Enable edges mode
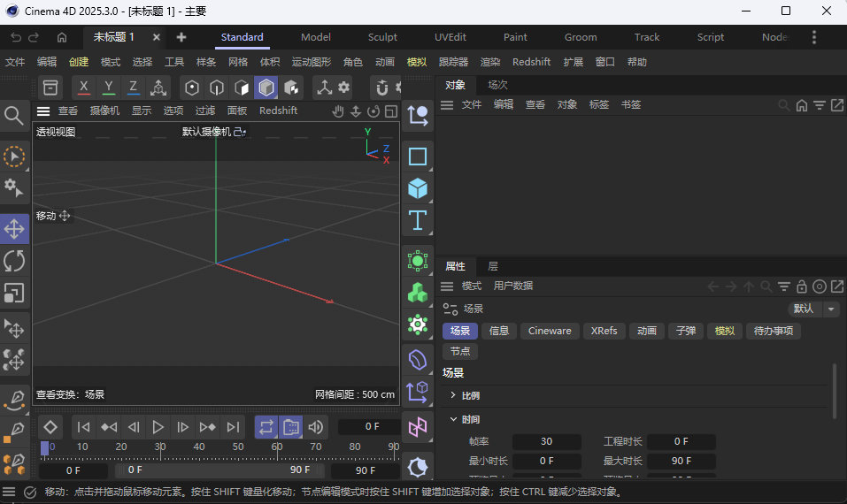847x504 pixels. (217, 88)
